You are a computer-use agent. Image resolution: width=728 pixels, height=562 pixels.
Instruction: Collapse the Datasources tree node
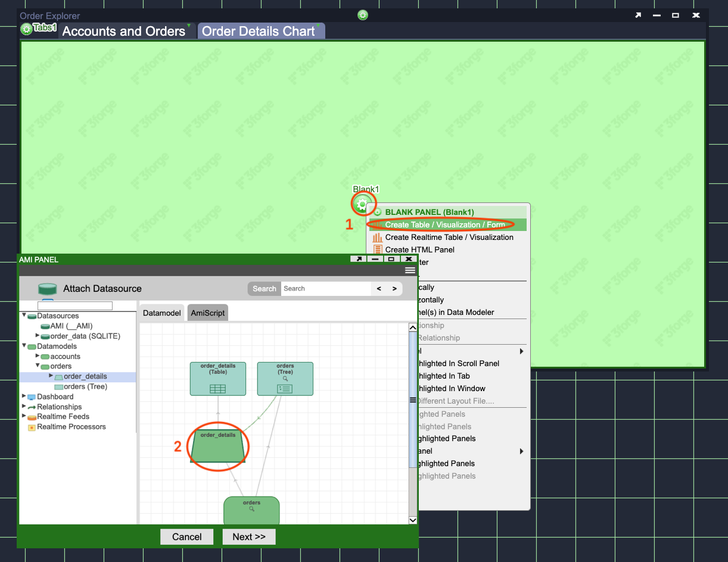pos(24,316)
